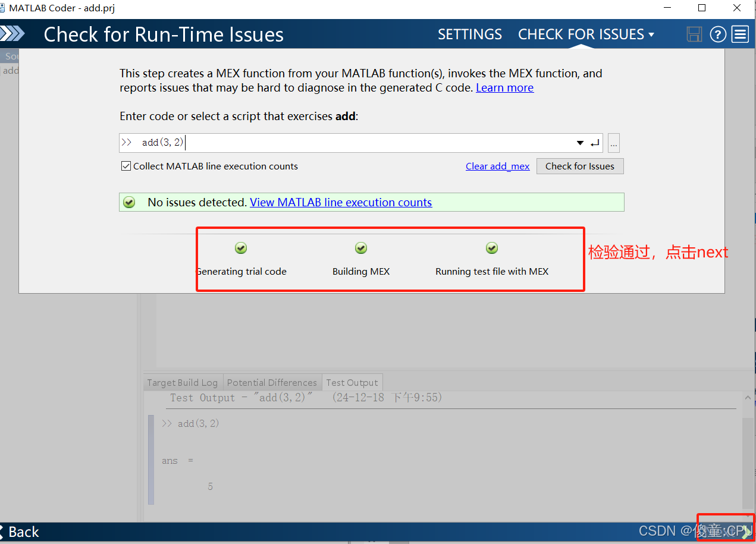Click the Generating trial code label
The height and width of the screenshot is (544, 756).
[241, 272]
